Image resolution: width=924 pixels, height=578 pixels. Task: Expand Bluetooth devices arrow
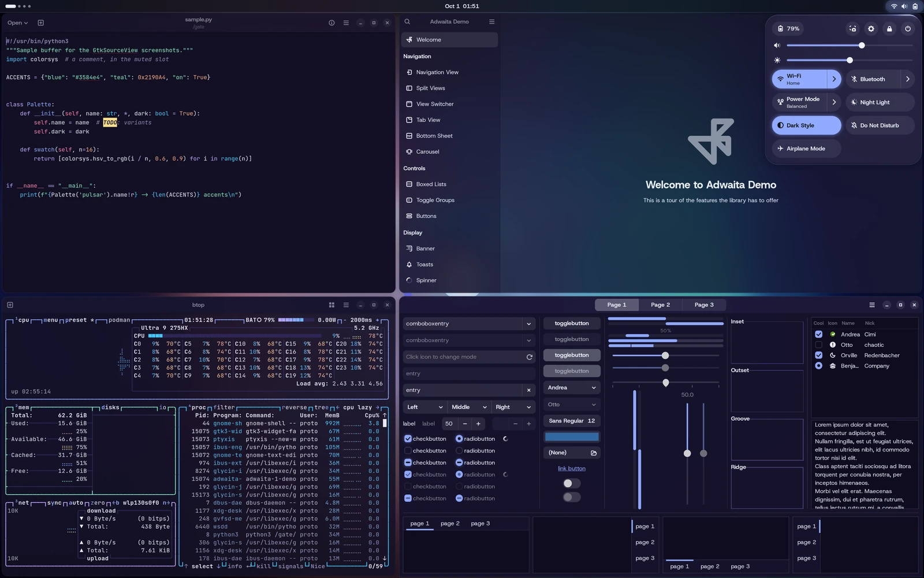[x=908, y=79]
